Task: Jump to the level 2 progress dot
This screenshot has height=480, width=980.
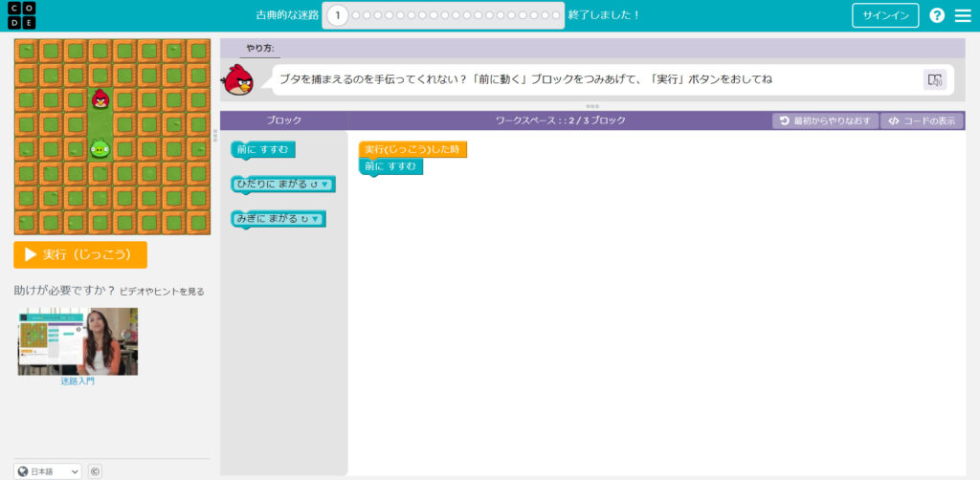Action: (357, 15)
